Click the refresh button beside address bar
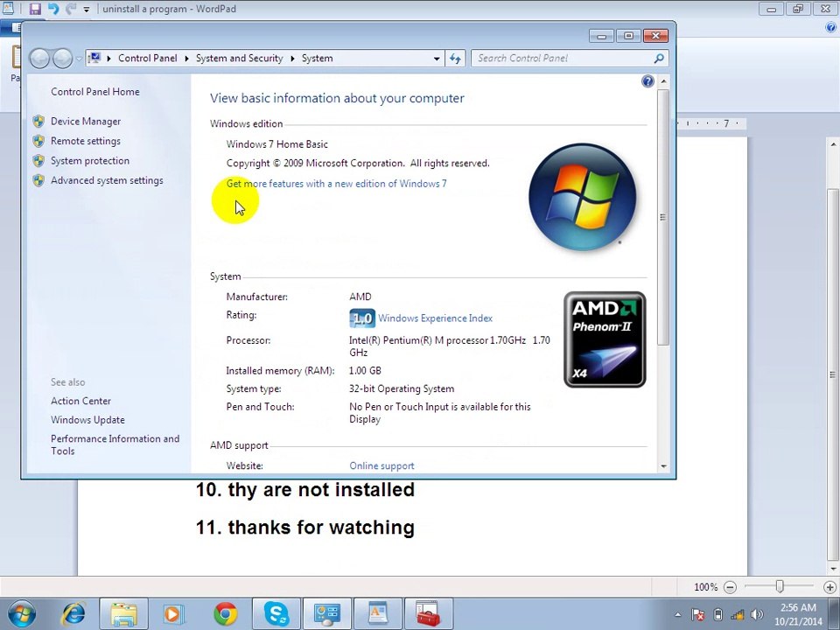 455,59
